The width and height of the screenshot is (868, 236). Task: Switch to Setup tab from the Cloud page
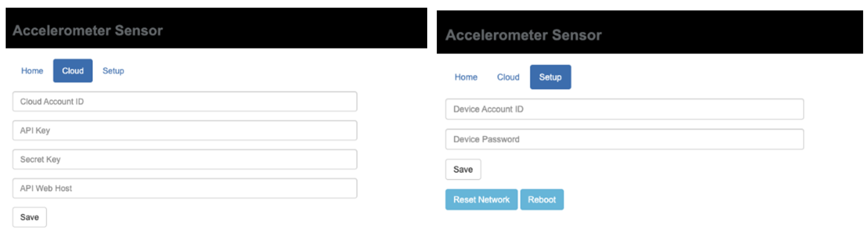113,71
